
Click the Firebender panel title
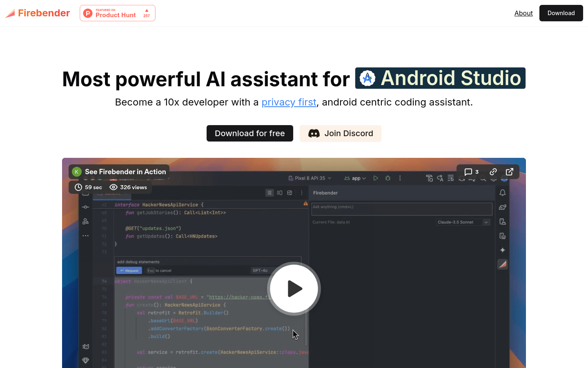tap(325, 193)
